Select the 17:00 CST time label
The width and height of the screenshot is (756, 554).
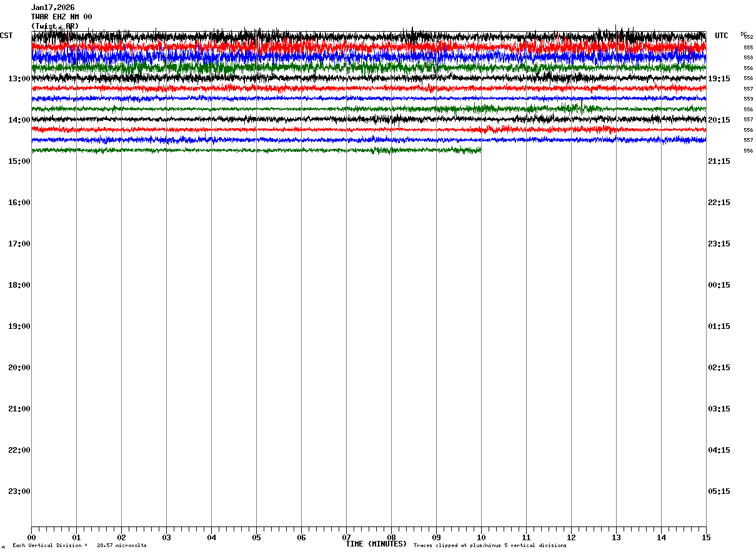(x=19, y=244)
